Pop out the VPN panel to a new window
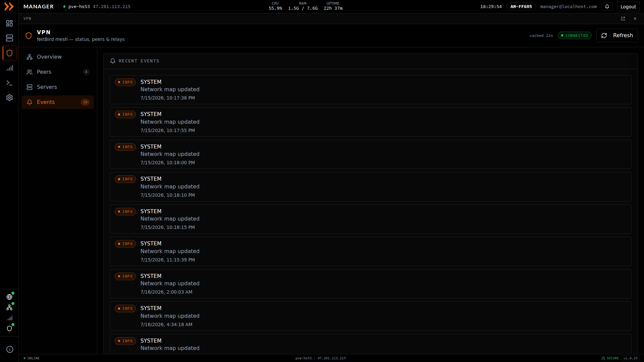Image resolution: width=644 pixels, height=362 pixels. click(623, 19)
